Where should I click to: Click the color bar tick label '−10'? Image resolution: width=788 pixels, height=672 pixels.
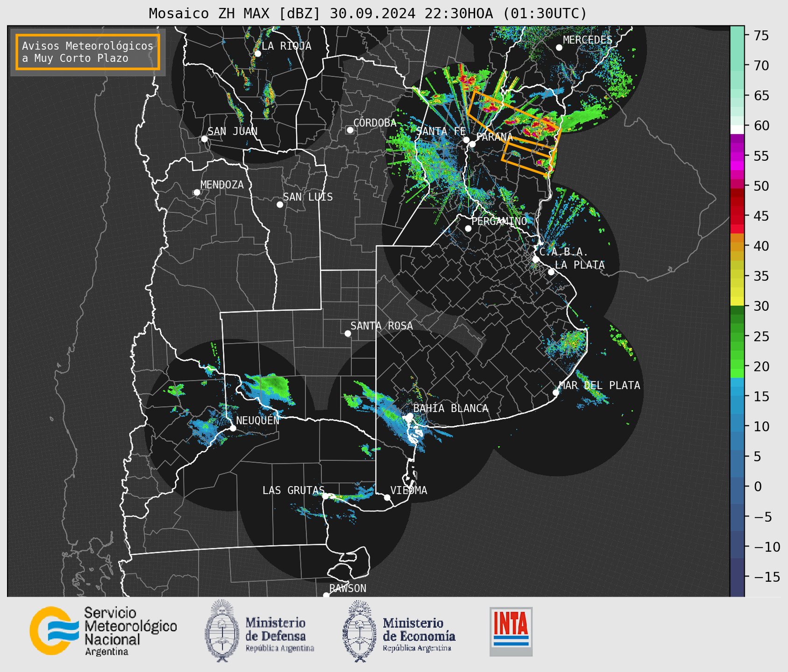[766, 547]
